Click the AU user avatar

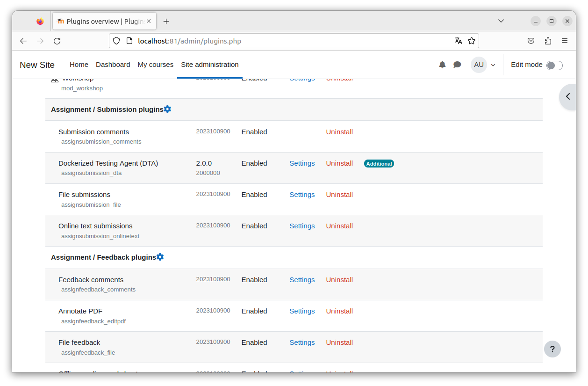(479, 65)
